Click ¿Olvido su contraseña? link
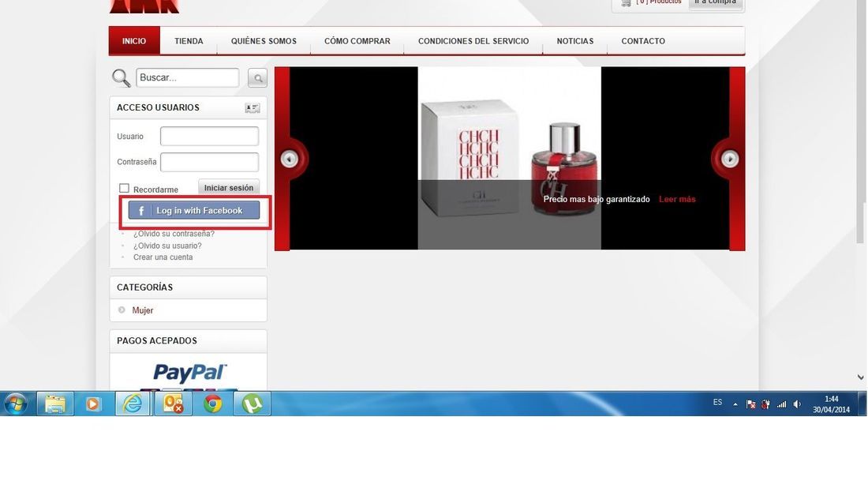 tap(174, 234)
